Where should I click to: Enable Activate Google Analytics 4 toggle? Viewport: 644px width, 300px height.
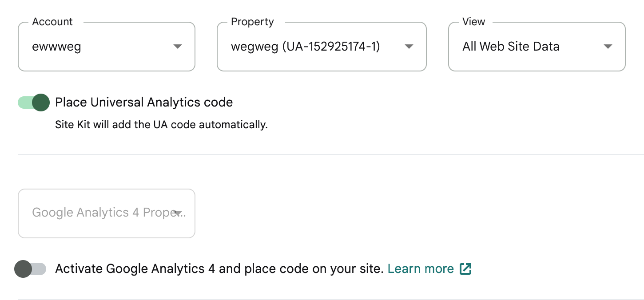coord(31,268)
